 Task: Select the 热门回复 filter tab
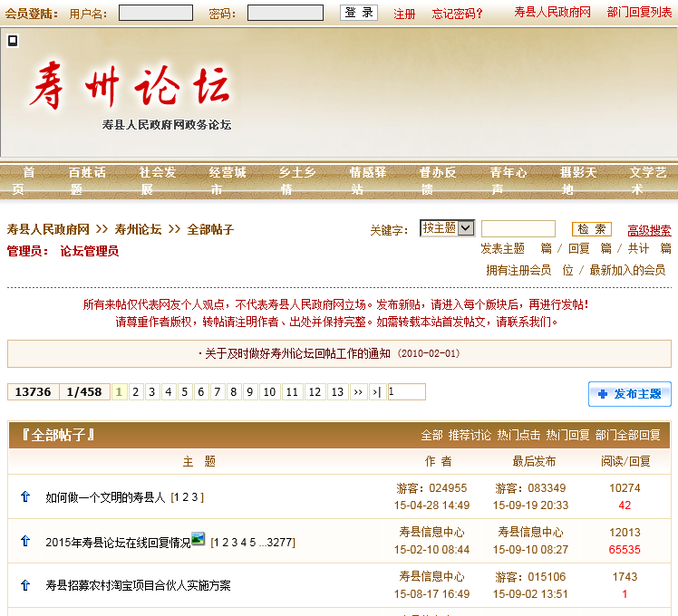(567, 435)
